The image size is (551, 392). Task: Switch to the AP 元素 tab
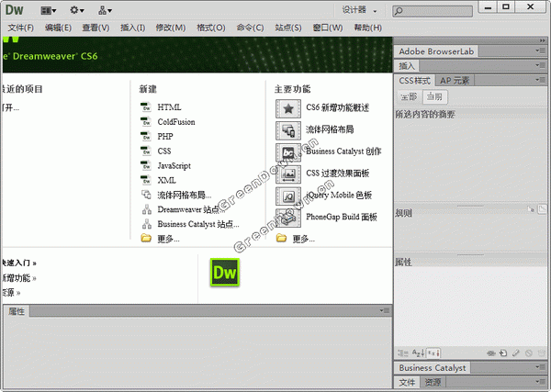point(455,81)
